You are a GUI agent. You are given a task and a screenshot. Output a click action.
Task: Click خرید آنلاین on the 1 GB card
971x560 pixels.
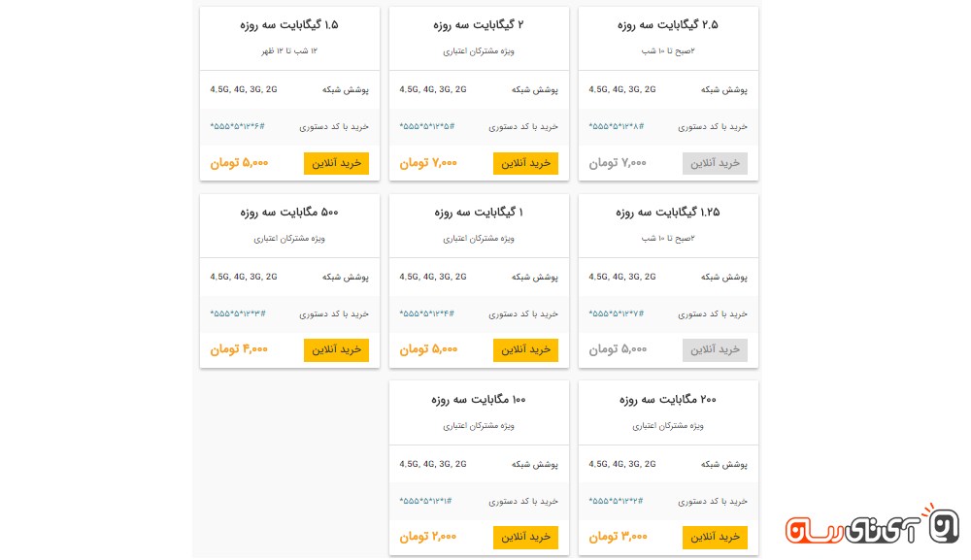[525, 349]
